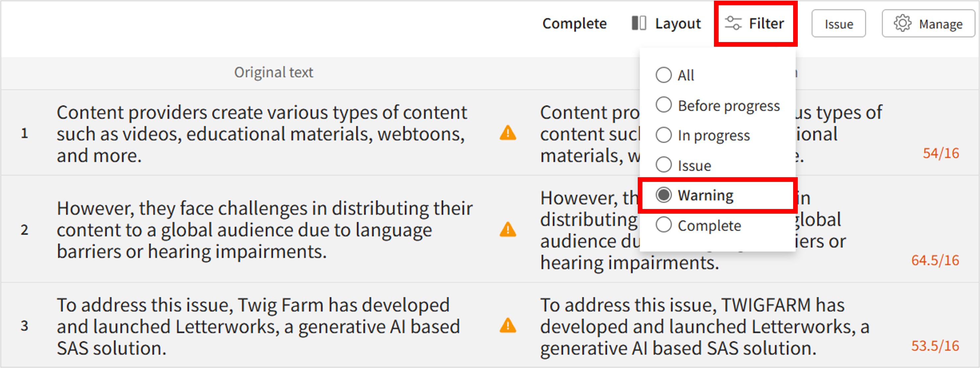Click warning triangle on row 2
This screenshot has height=368, width=980.
tap(508, 230)
